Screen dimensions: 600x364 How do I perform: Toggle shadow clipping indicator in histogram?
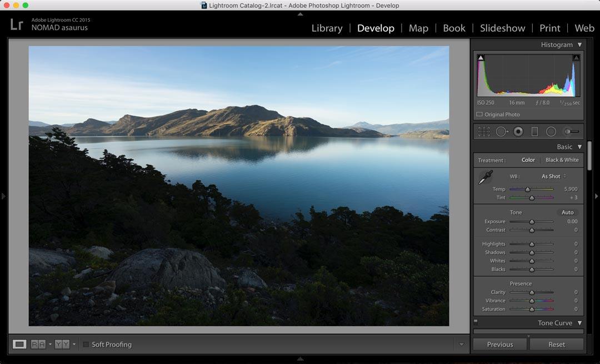(x=481, y=58)
